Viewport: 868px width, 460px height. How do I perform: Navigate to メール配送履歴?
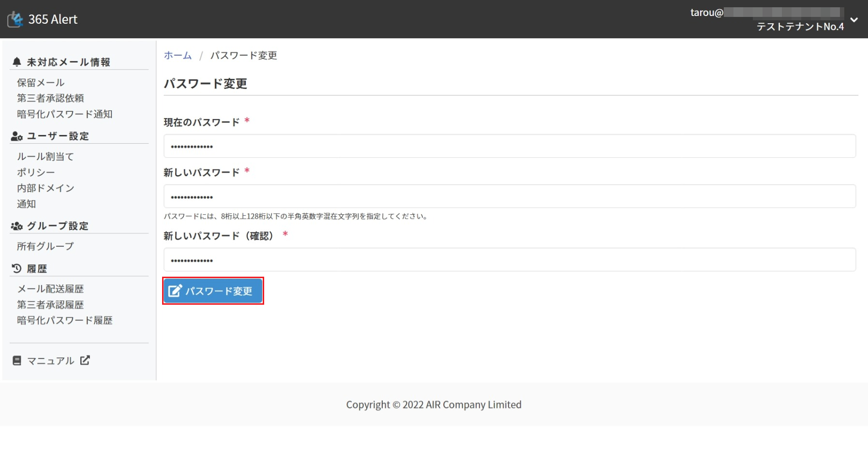[x=50, y=289]
